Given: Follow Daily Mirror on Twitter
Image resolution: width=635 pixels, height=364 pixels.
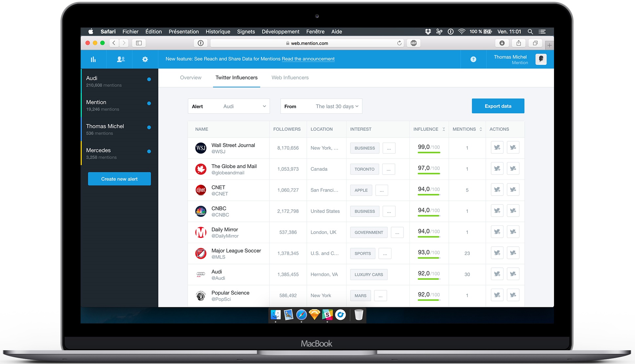Looking at the screenshot, I should tap(497, 232).
